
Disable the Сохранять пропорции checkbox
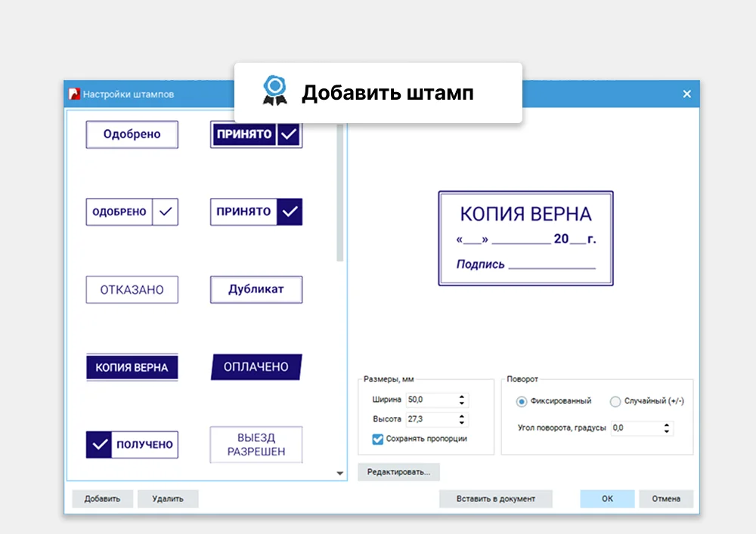(377, 439)
